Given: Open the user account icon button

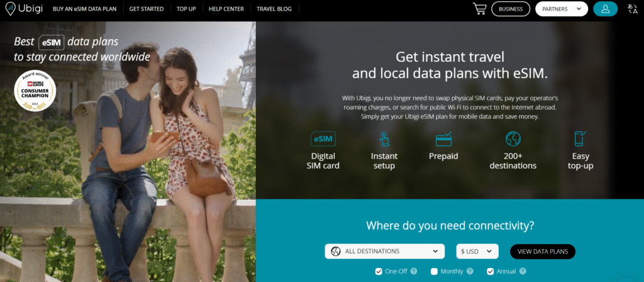Looking at the screenshot, I should coord(605,9).
